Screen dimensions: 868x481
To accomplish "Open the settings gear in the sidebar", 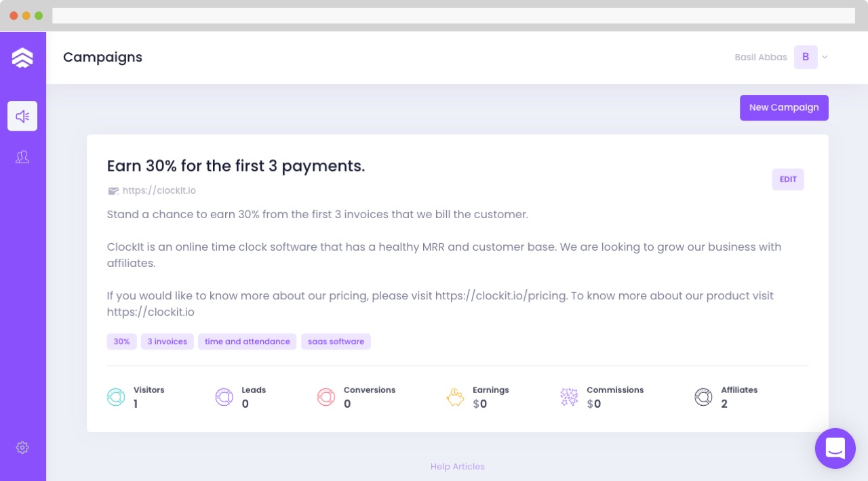I will coord(22,448).
